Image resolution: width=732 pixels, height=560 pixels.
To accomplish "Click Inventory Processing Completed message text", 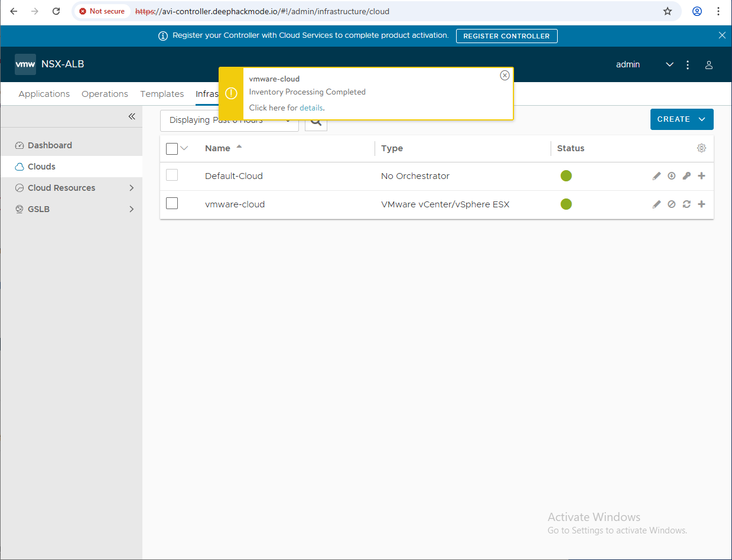I will click(307, 92).
